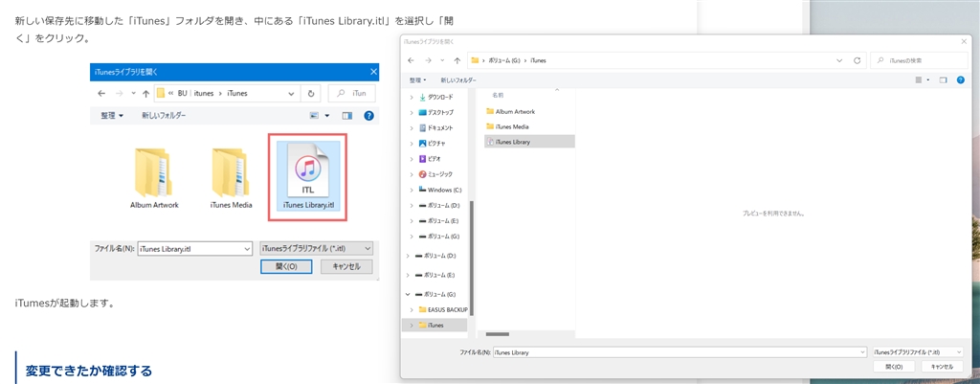Open the 整理 menu in file dialog
The width and height of the screenshot is (980, 384).
click(417, 80)
